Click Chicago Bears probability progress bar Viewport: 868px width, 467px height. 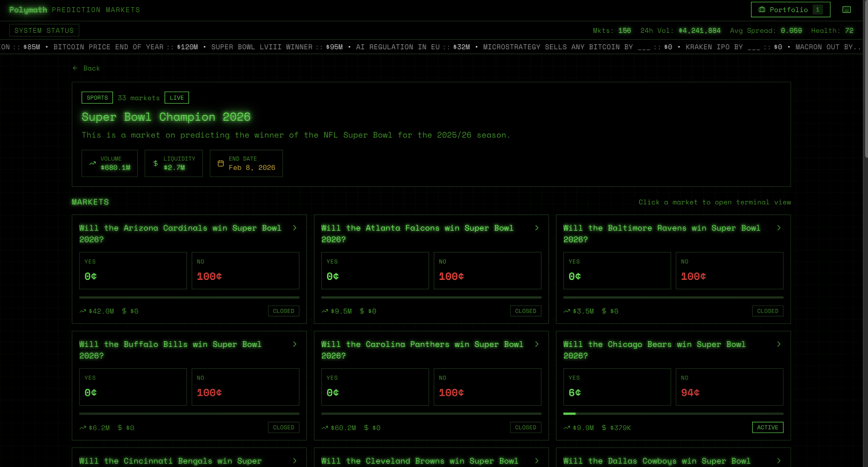pos(673,413)
